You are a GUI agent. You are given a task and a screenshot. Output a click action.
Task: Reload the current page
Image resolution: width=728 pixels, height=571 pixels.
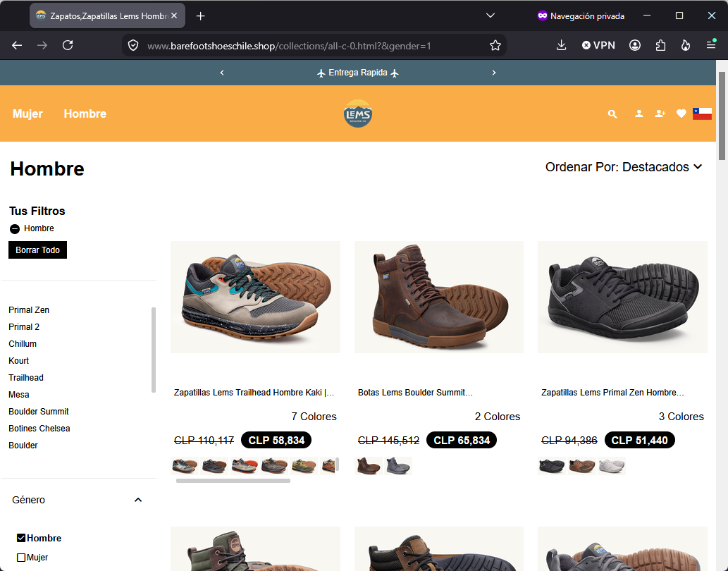(68, 45)
